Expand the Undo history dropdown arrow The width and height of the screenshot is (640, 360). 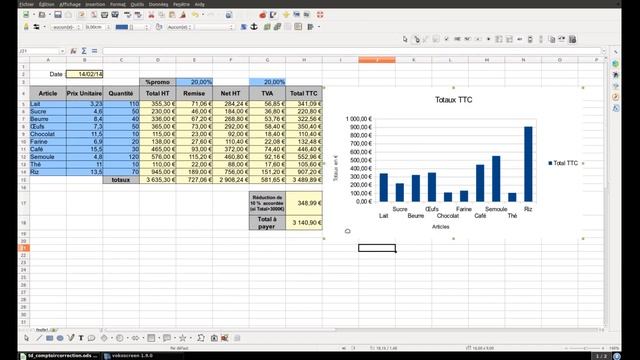[203, 15]
